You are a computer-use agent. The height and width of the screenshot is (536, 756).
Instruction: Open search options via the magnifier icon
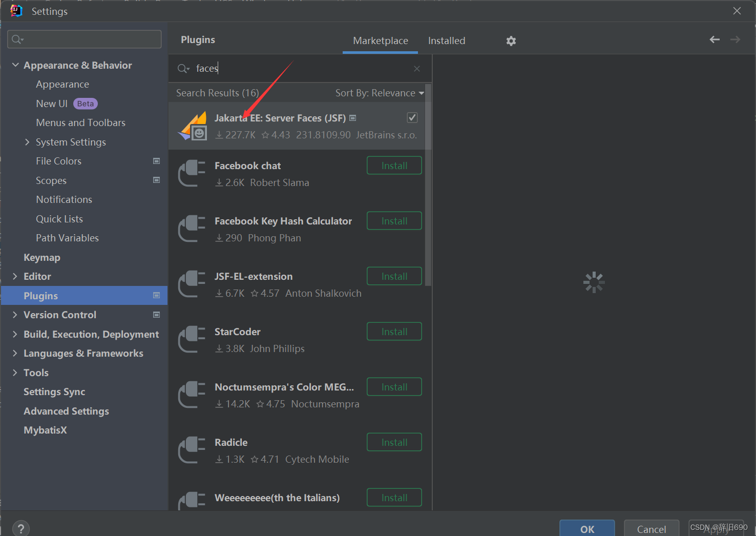(x=183, y=68)
